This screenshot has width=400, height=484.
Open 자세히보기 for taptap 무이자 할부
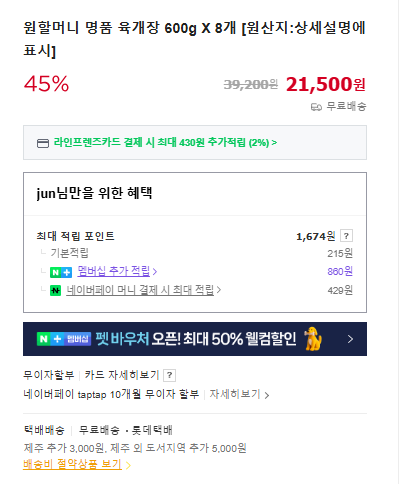(235, 394)
